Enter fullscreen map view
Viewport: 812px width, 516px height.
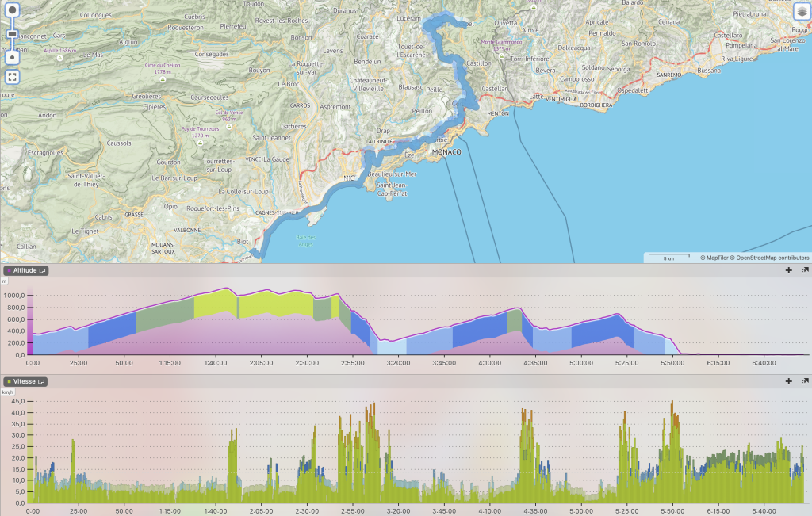click(13, 77)
